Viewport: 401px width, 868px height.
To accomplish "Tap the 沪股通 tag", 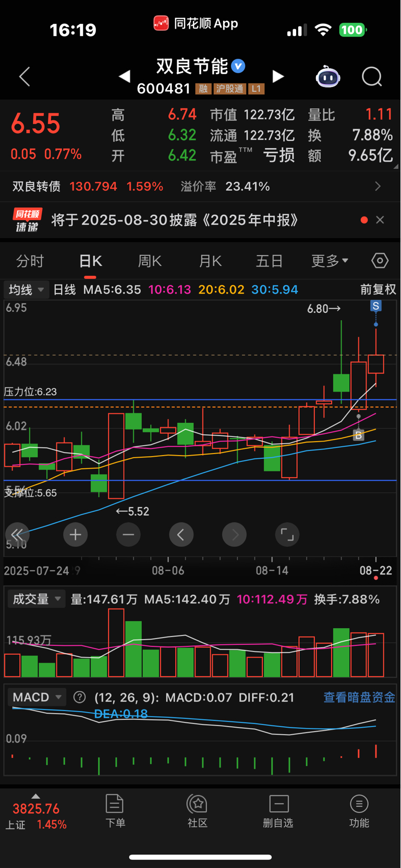I will click(x=230, y=89).
